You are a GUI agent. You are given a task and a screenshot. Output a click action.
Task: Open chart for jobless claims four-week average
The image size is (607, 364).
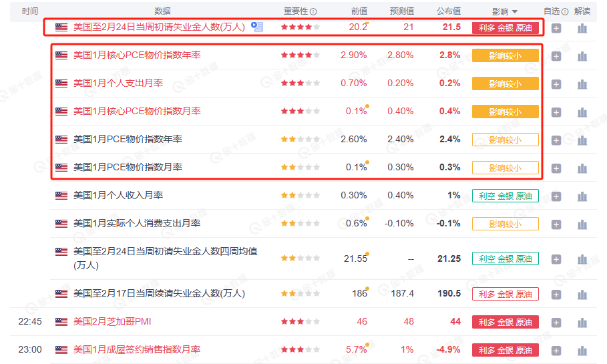click(582, 259)
